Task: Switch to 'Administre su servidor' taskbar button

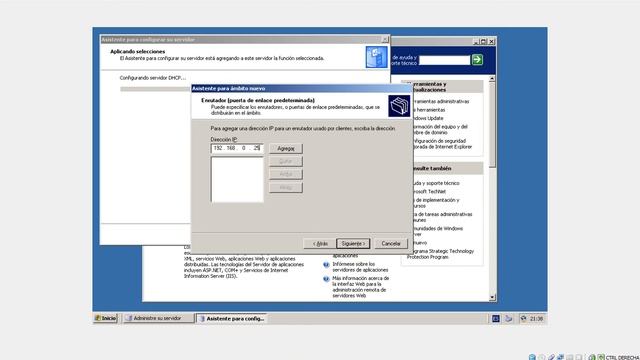Action: 159,318
